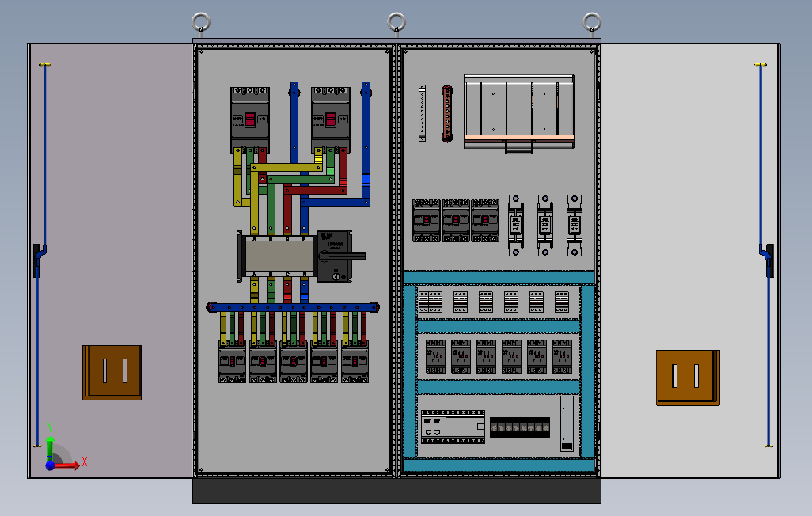812x516 pixels.
Task: Select the double-wide miniature breaker in the DIN row
Action: [x=431, y=302]
